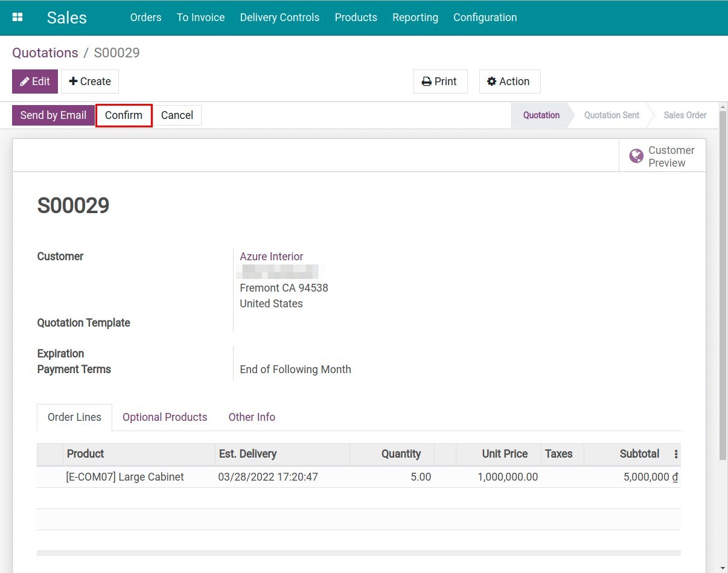The height and width of the screenshot is (573, 728).
Task: Switch to Other Info tab
Action: coord(252,417)
